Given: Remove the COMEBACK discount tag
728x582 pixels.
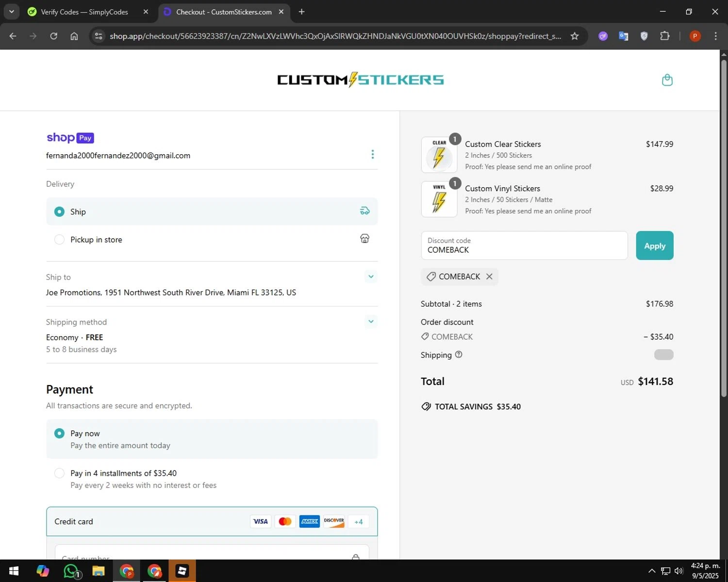Looking at the screenshot, I should point(489,276).
